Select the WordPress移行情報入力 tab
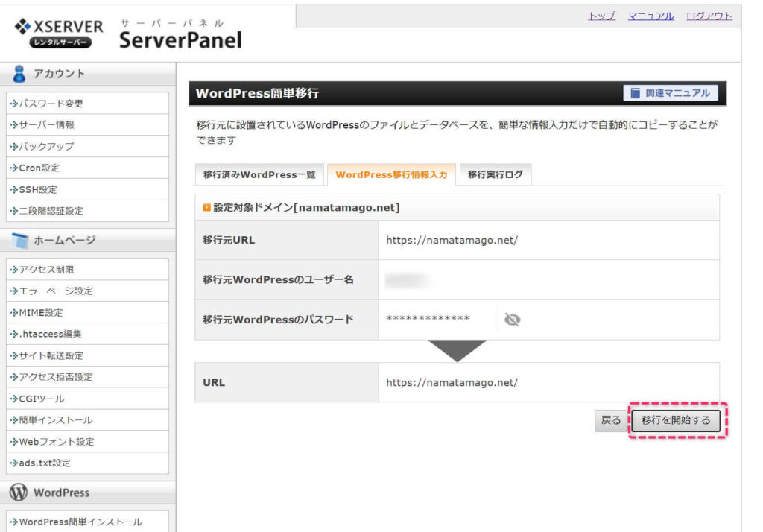Screen dimensions: 763x532 (x=391, y=175)
